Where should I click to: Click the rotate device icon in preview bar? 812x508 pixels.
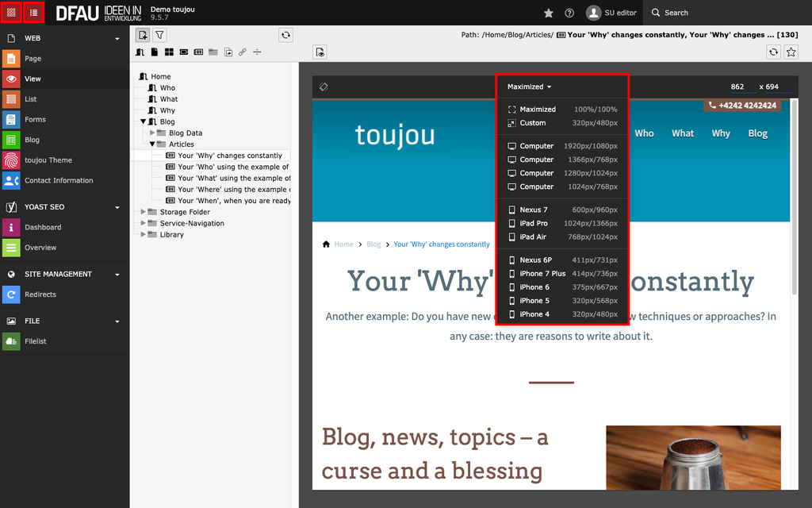click(324, 87)
